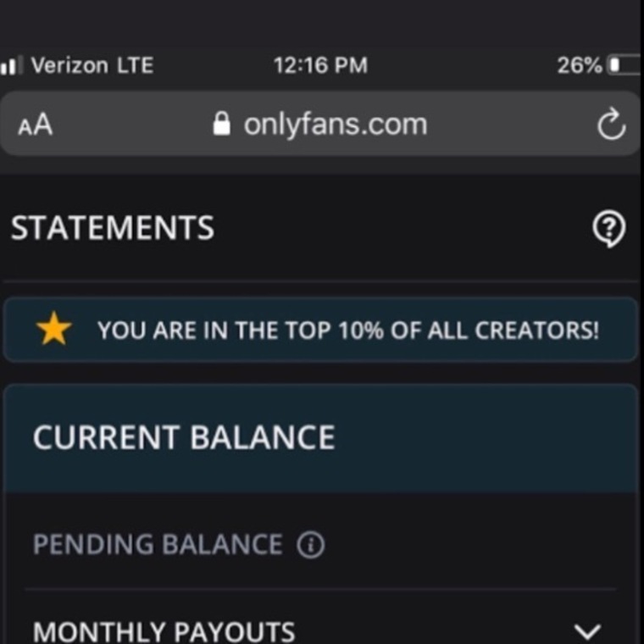Click the Monthly Payouts row label
Screen dimensions: 644x644
(164, 631)
